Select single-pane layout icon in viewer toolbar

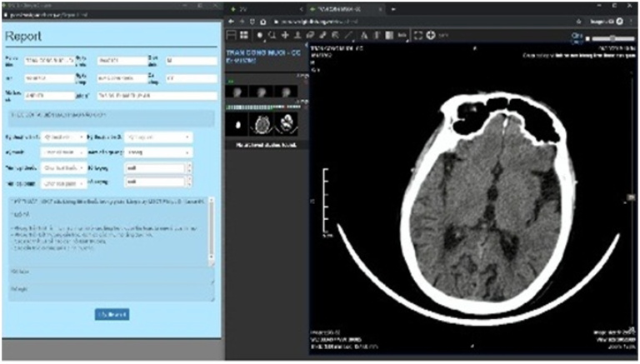coord(232,35)
